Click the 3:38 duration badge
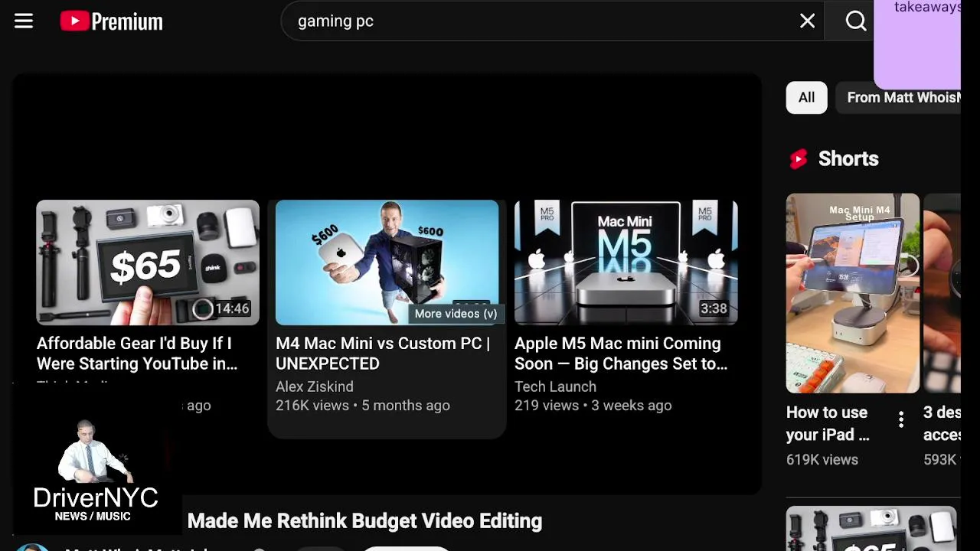Image resolution: width=980 pixels, height=551 pixels. [x=714, y=309]
